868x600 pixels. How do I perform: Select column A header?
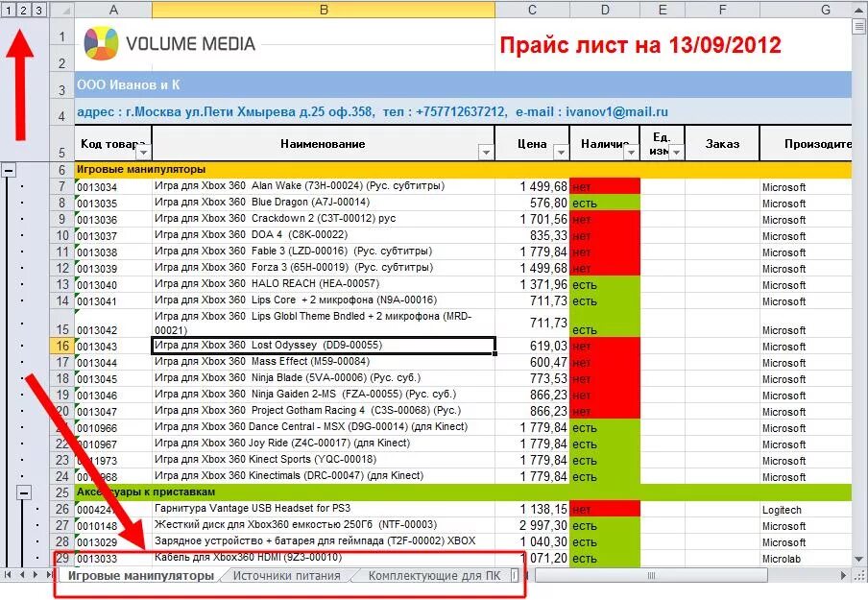click(113, 10)
